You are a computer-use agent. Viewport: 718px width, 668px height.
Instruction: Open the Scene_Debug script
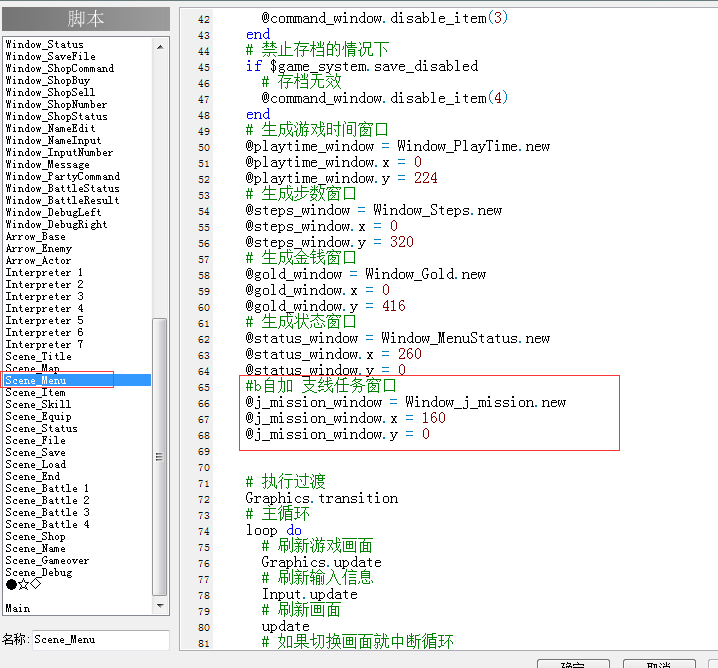pos(38,572)
